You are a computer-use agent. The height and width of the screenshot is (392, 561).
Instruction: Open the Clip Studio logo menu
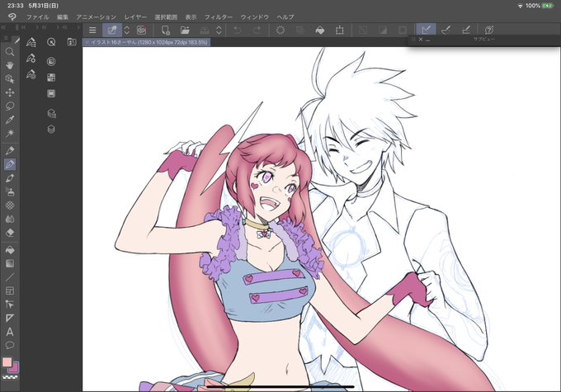click(12, 17)
